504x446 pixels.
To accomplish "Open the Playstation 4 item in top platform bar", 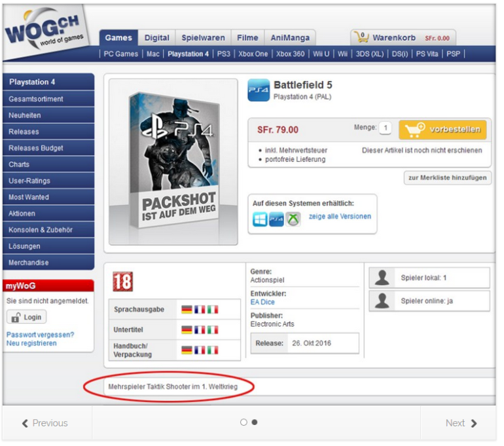I will pyautogui.click(x=188, y=54).
